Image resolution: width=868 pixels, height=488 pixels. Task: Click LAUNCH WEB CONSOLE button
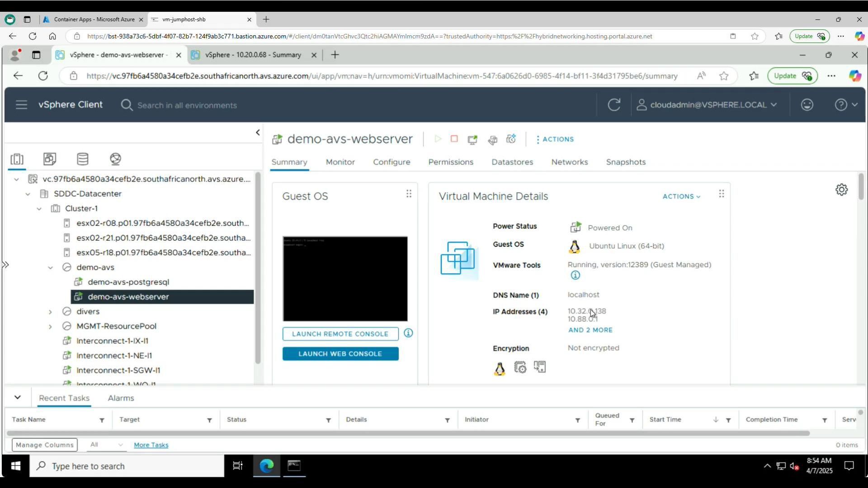point(340,354)
